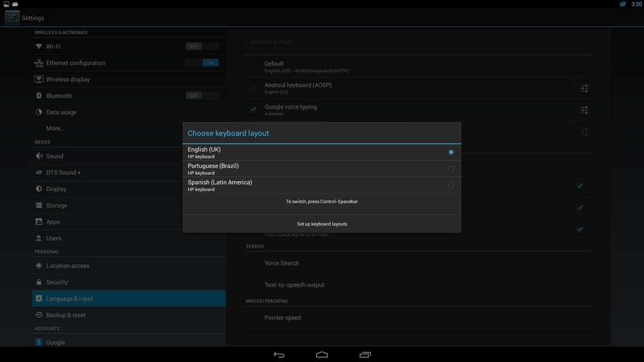Open Text-to-speech output
Viewport: 644px width, 362px height.
coord(418,285)
